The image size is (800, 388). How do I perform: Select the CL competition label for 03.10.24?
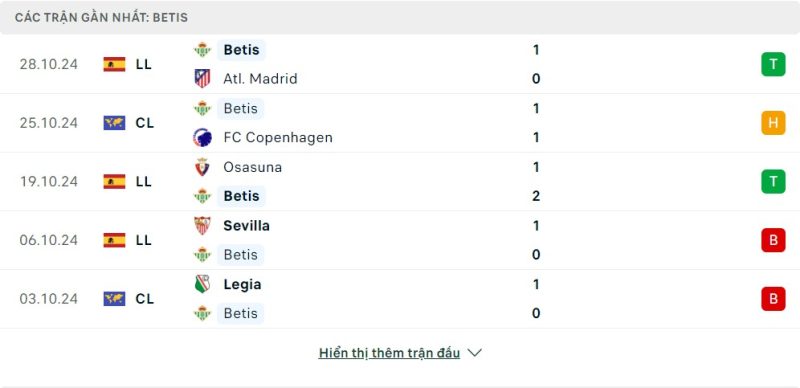[x=145, y=299]
